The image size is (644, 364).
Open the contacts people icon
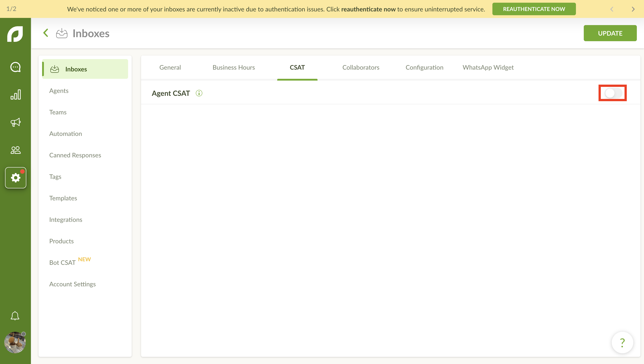tap(15, 150)
